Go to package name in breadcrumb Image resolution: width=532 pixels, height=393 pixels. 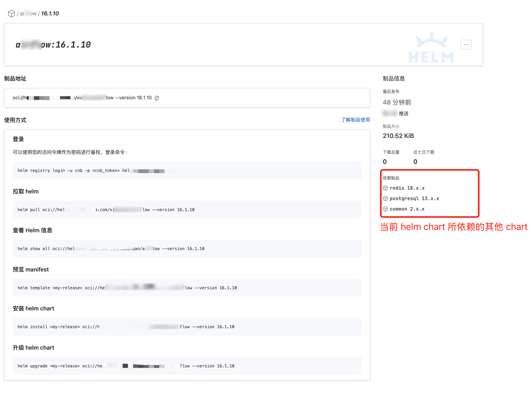28,14
